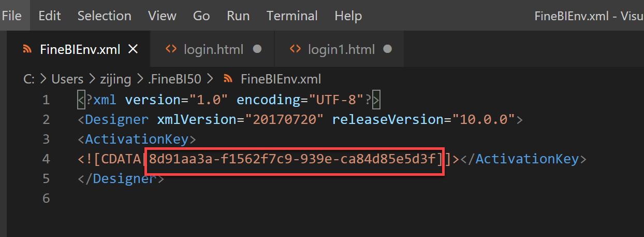
Task: Open the Go menu
Action: point(201,16)
